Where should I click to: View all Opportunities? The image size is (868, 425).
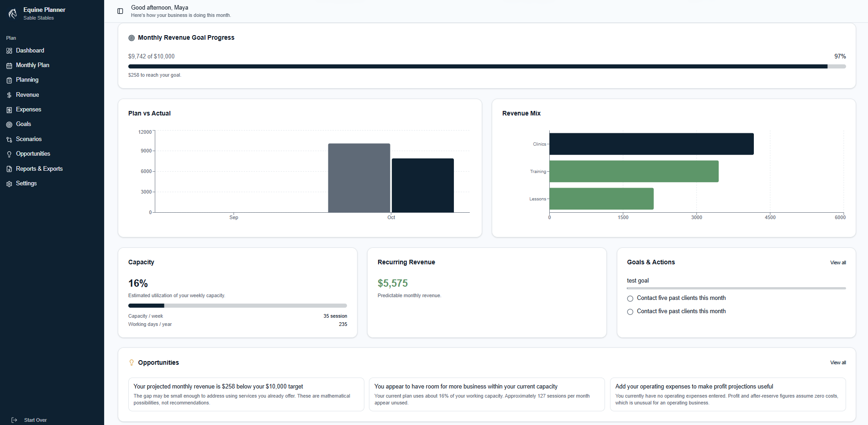838,362
